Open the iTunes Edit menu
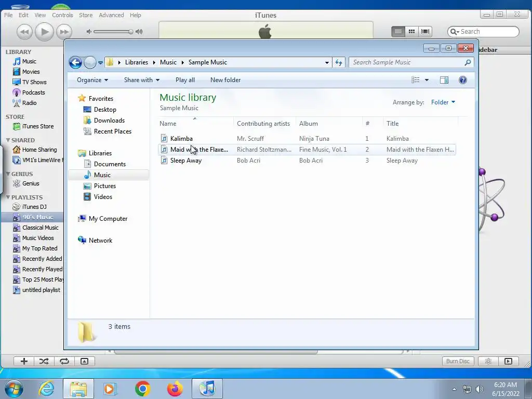Screen dimensions: 532x399 coord(23,15)
